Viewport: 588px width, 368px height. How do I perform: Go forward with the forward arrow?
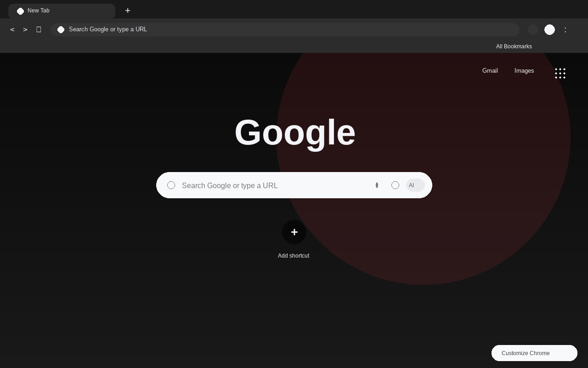25,29
